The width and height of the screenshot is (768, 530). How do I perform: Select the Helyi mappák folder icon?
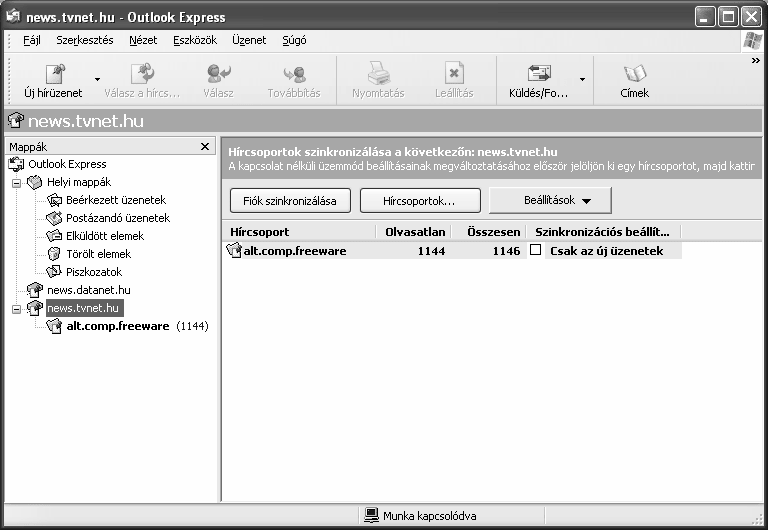(34, 182)
